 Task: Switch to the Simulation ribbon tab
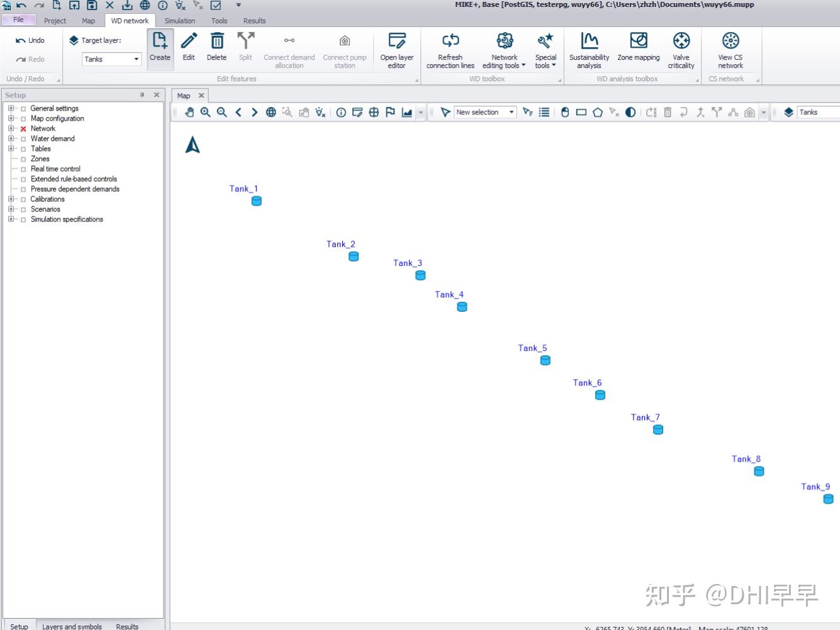point(180,21)
